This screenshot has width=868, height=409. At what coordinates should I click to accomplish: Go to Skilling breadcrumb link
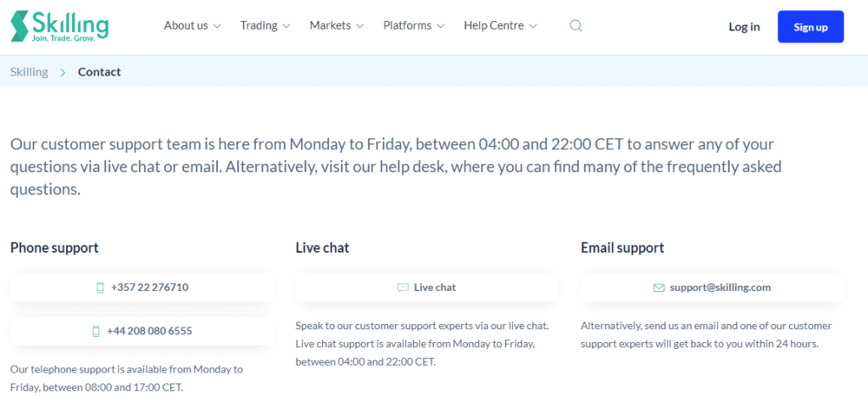(x=29, y=72)
